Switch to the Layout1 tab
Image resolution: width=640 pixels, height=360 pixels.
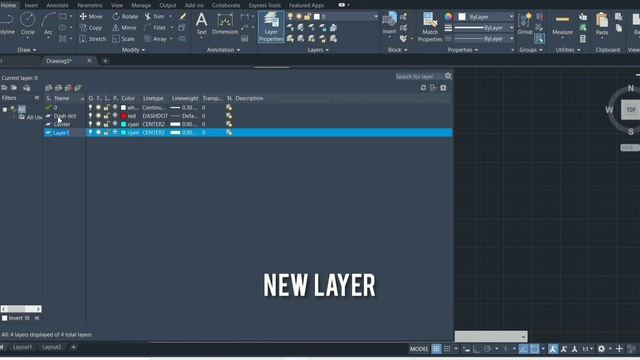tap(22, 347)
